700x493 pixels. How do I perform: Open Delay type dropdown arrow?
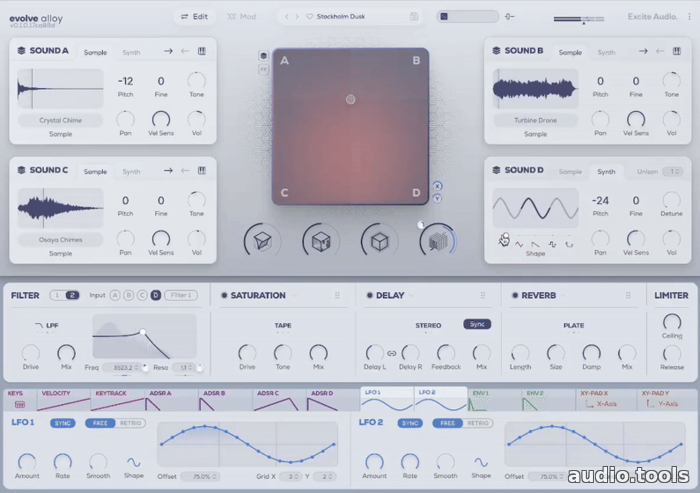pyautogui.click(x=411, y=295)
